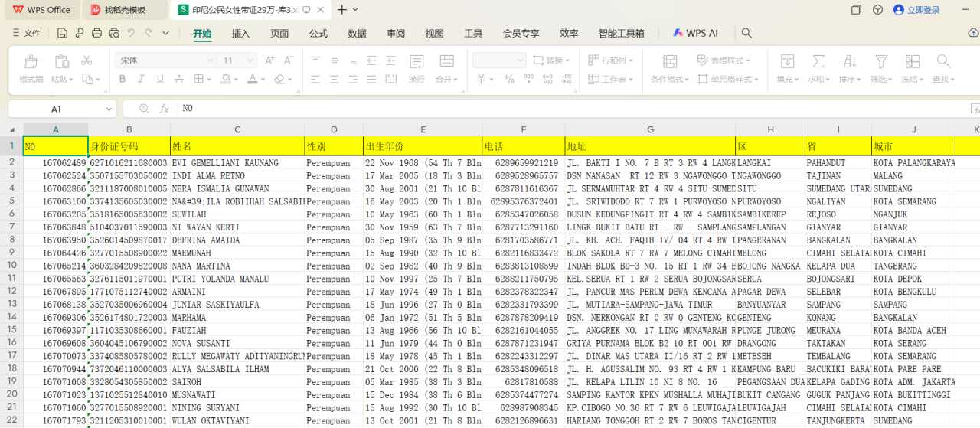
Task: Click the Filter (筛选) funnel icon
Action: point(881,61)
